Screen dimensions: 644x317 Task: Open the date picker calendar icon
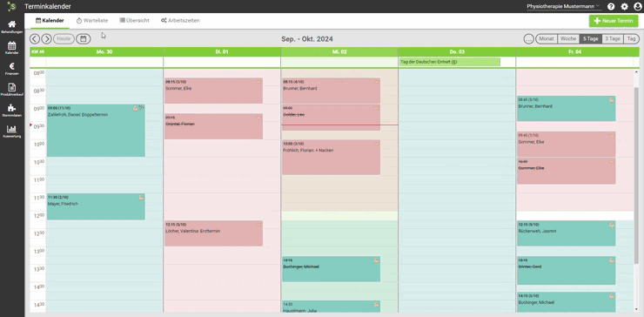pyautogui.click(x=84, y=39)
